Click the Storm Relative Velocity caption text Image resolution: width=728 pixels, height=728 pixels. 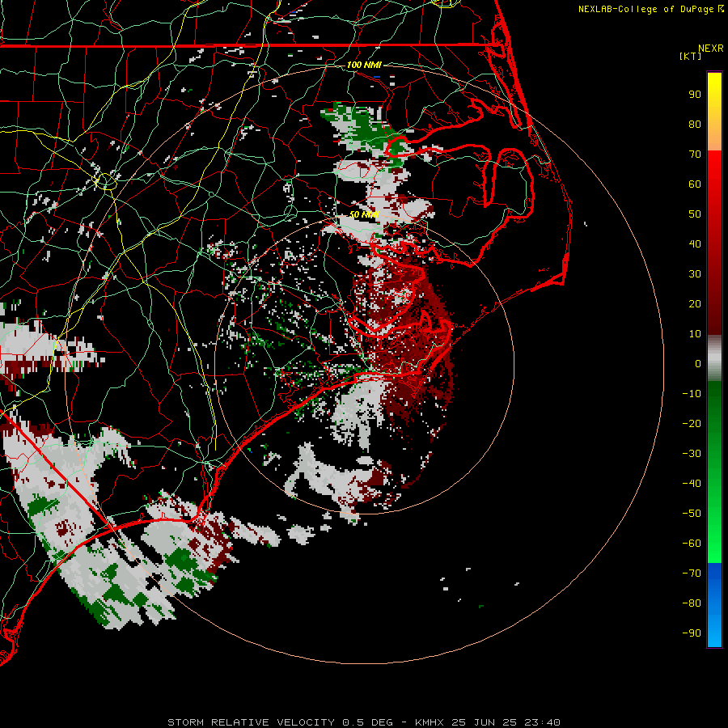(364, 722)
